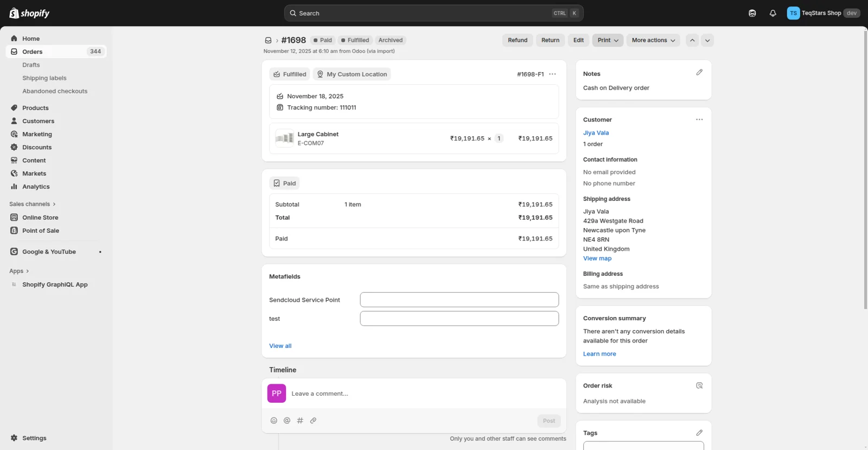Click the My Custom Location badge
The image size is (868, 450).
coord(352,74)
